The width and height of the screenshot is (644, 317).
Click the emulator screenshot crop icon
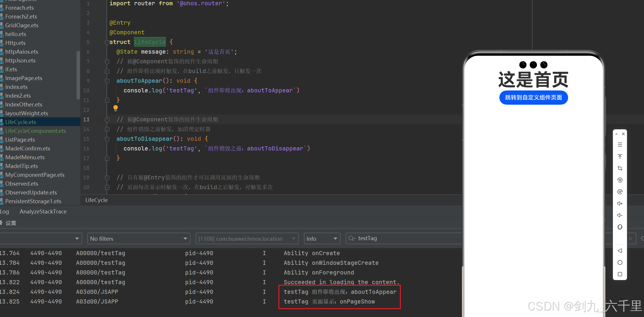click(620, 168)
